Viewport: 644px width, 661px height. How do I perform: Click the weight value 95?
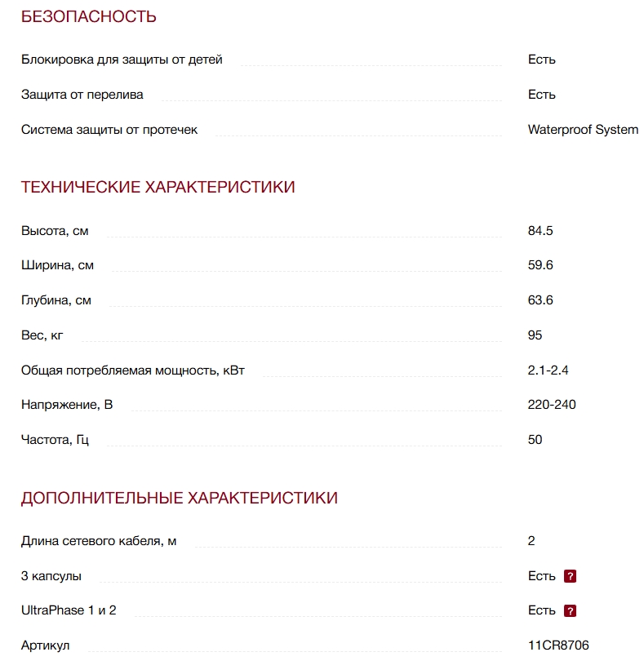535,335
